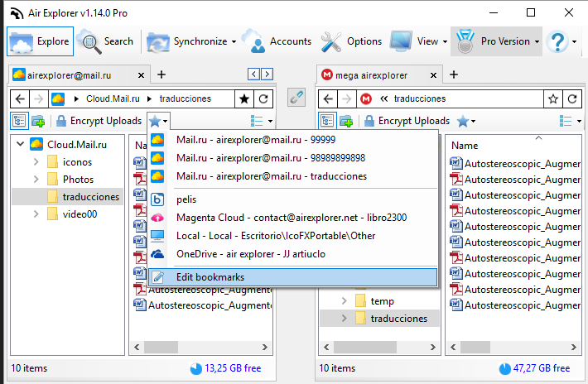
Task: Click the Help question mark icon
Action: (x=557, y=41)
